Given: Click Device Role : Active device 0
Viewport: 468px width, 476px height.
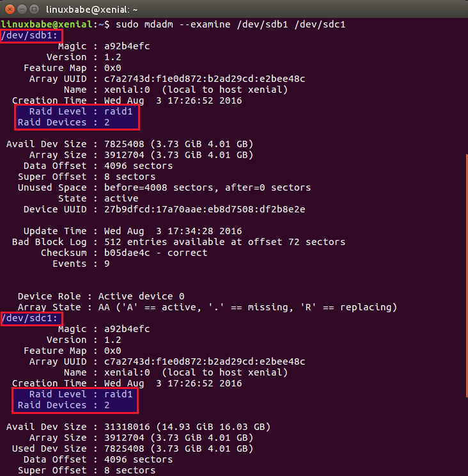Looking at the screenshot, I should (101, 296).
